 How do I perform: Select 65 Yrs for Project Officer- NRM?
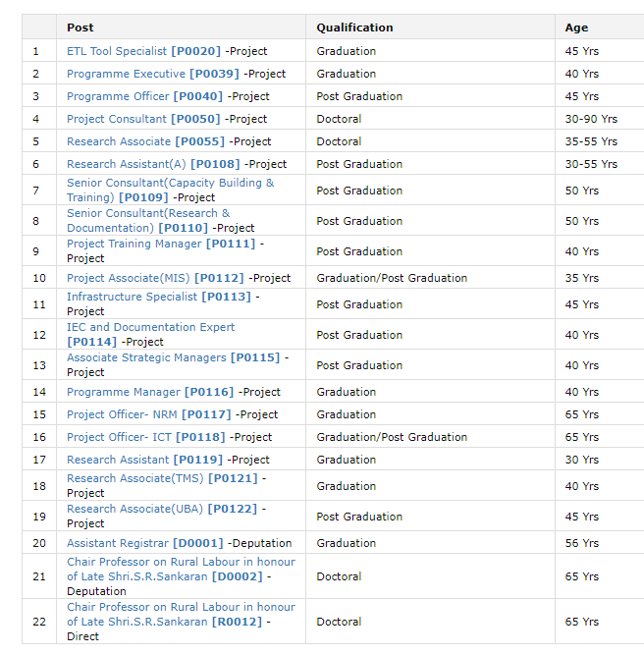coord(582,414)
